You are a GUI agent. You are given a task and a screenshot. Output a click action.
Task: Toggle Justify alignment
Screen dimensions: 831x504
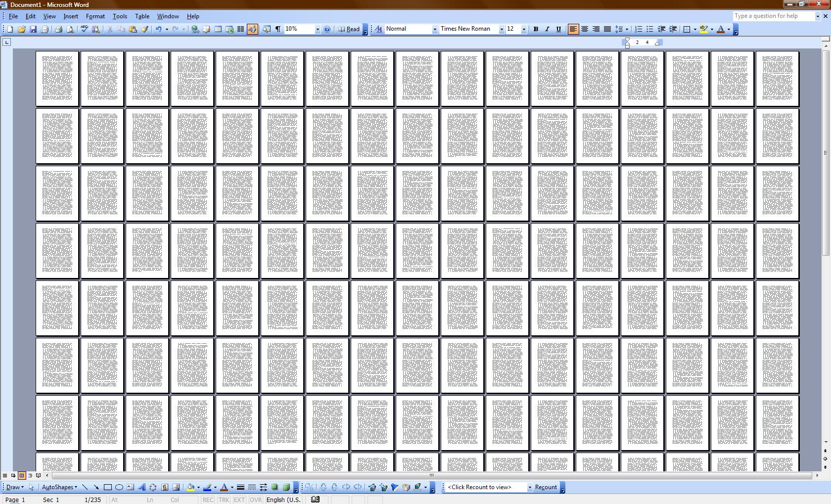[x=607, y=29]
